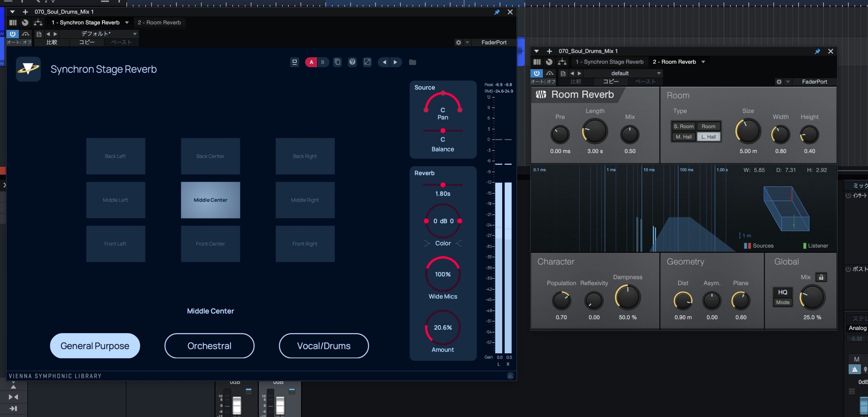Open gear settings in Room Reverb window
The image size is (868, 417).
pyautogui.click(x=779, y=82)
